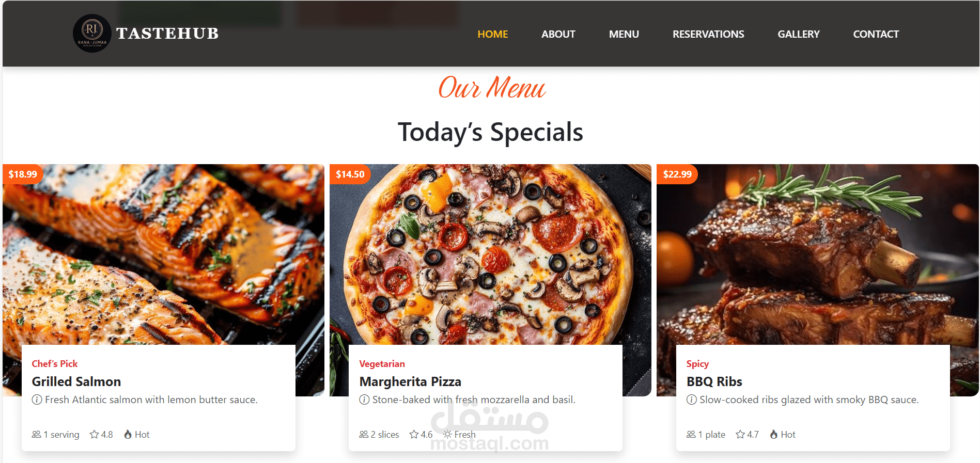Open the Gallery nav link

click(x=799, y=34)
